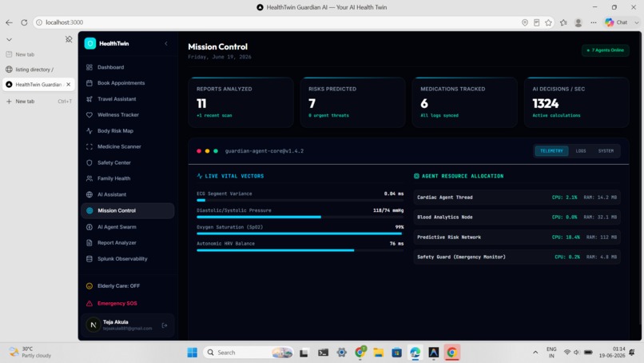Select the Risks Predicted card
Viewport: 644px width, 363px height.
(353, 102)
